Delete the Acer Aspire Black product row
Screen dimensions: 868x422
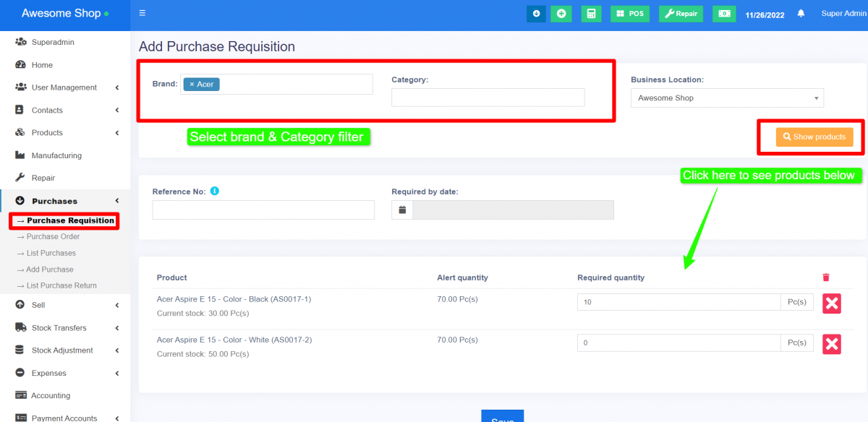click(x=831, y=303)
